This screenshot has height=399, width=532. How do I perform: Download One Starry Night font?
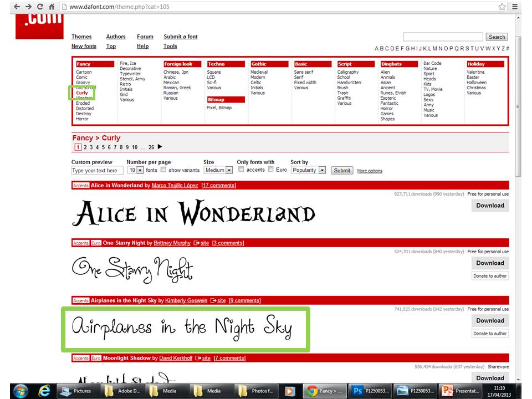point(490,263)
